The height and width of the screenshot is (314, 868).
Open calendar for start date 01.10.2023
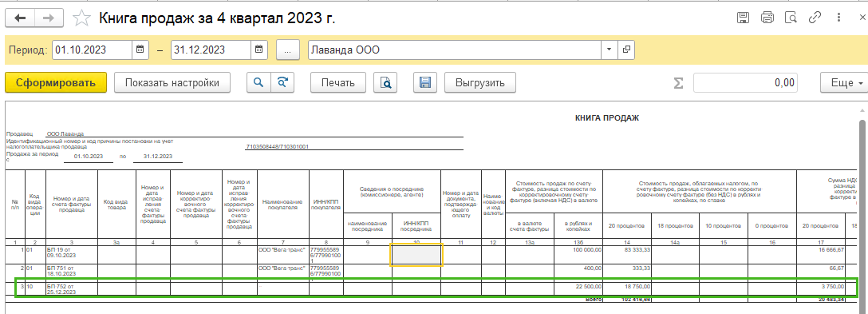tap(140, 50)
